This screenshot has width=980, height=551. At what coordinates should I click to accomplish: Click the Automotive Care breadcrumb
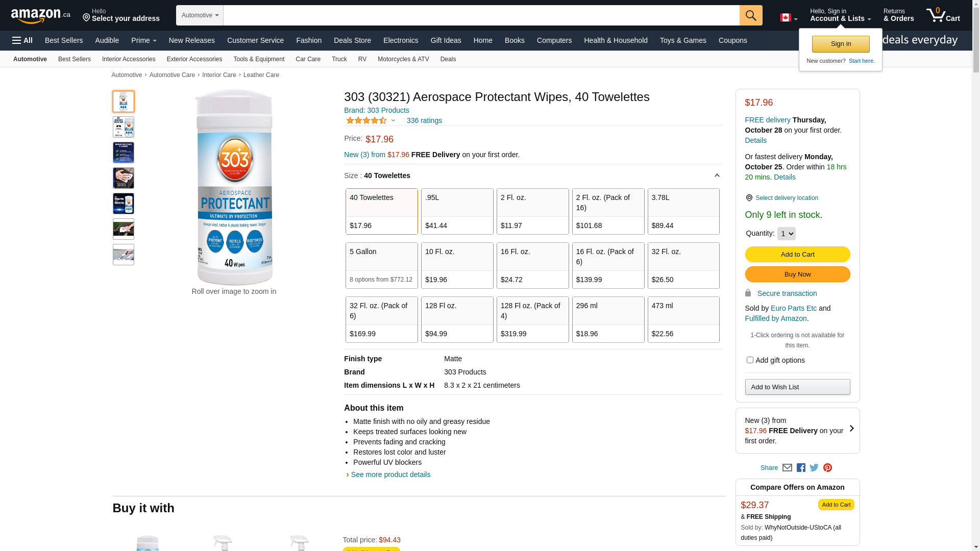[x=172, y=75]
